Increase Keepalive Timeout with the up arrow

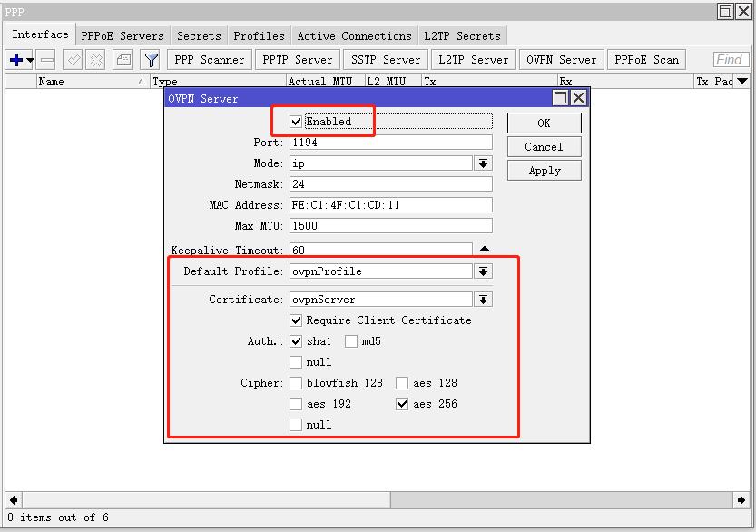click(x=483, y=246)
